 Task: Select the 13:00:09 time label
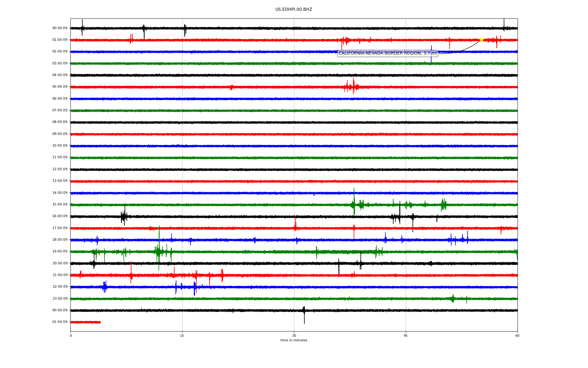(60, 181)
